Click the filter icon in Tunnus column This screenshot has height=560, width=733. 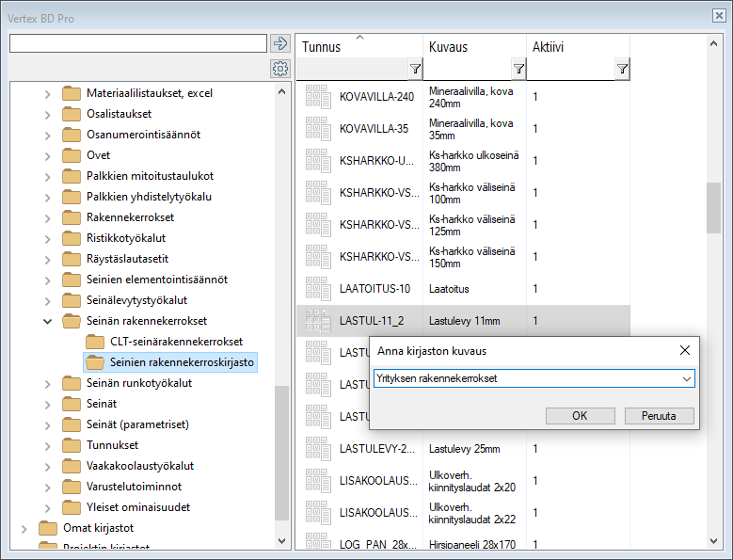click(x=415, y=69)
